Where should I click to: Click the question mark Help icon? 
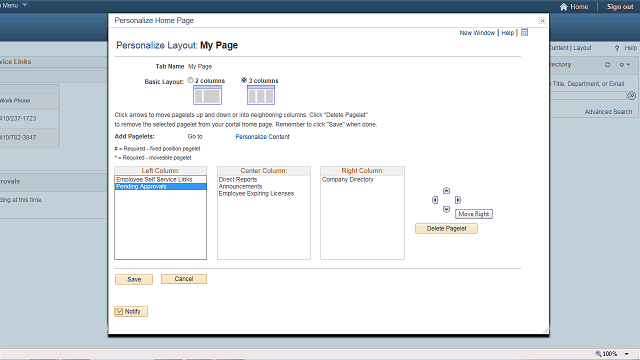[617, 48]
